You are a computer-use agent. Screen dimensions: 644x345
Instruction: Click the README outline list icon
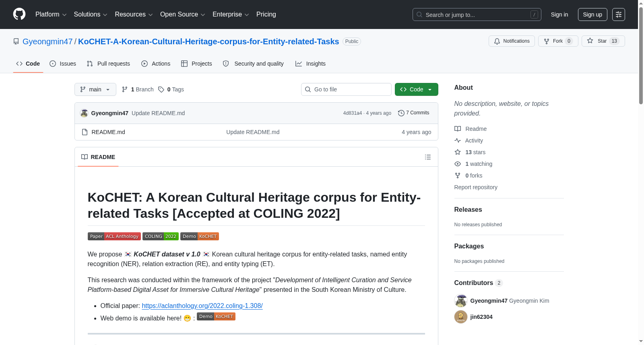click(x=428, y=157)
